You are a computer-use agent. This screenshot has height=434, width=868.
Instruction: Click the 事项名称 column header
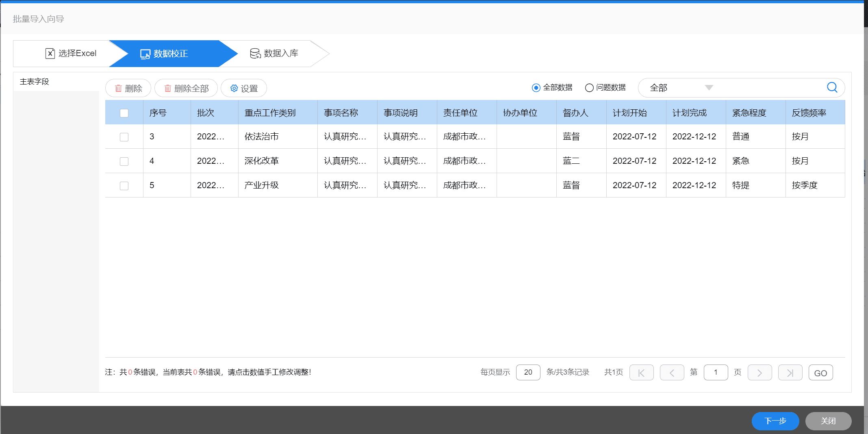347,113
